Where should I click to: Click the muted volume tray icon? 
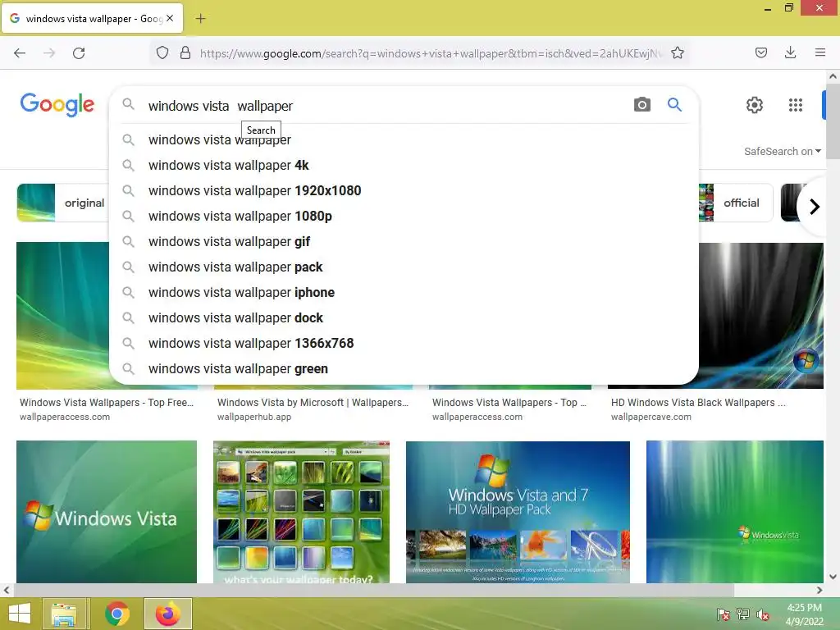click(x=763, y=614)
